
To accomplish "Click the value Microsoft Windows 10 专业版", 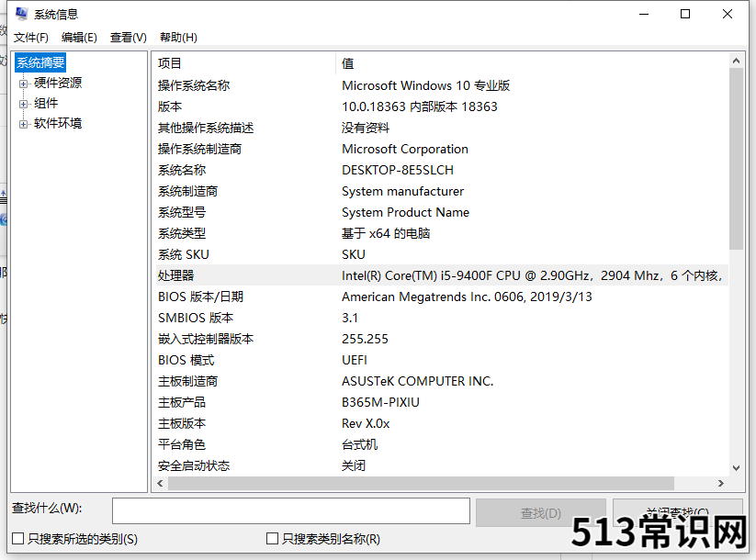I will 425,85.
